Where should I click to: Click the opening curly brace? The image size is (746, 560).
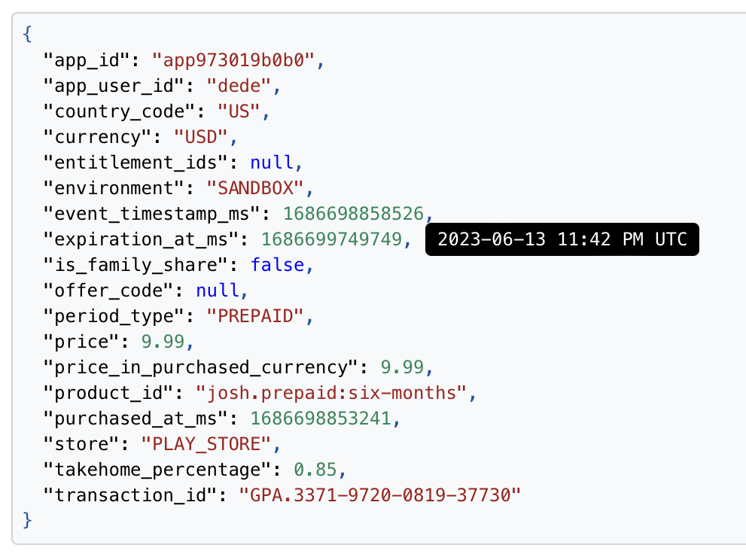(x=27, y=35)
